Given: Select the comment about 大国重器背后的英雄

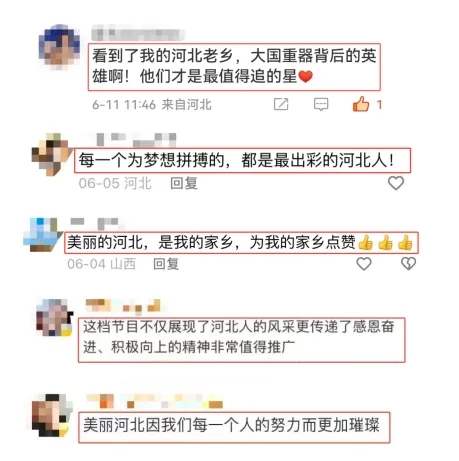Looking at the screenshot, I should [x=234, y=66].
